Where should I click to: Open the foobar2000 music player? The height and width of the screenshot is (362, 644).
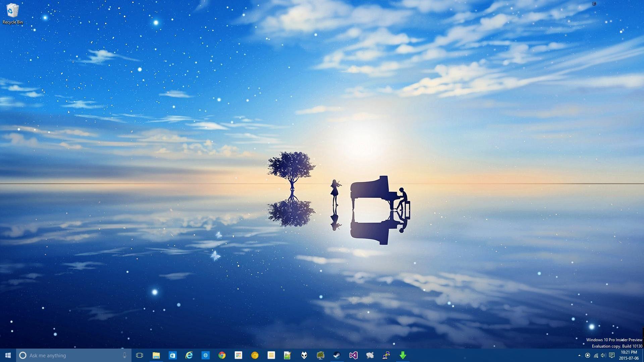[304, 355]
